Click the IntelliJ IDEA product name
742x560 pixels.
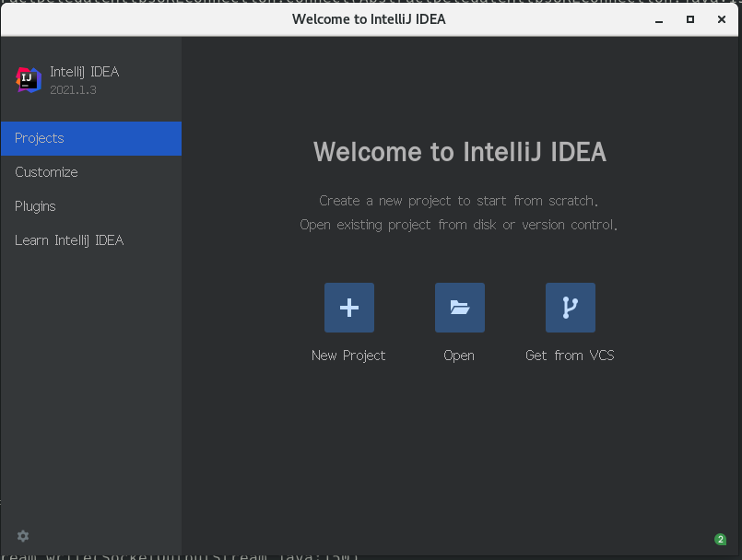point(85,72)
